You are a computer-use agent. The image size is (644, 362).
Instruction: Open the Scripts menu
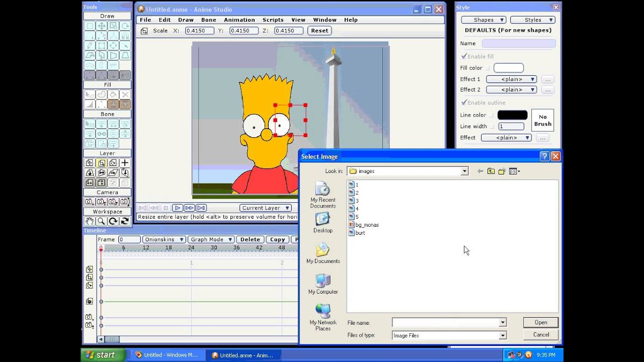pos(273,20)
